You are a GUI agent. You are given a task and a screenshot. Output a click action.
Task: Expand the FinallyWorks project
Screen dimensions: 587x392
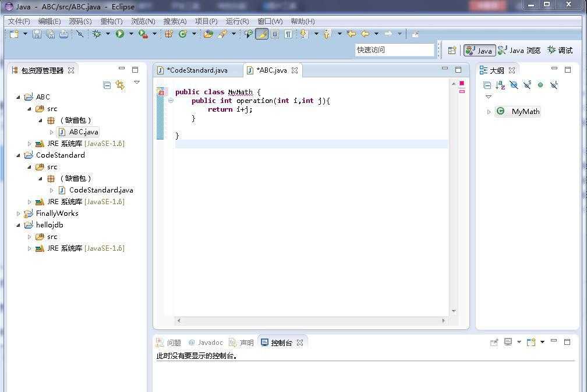(18, 213)
